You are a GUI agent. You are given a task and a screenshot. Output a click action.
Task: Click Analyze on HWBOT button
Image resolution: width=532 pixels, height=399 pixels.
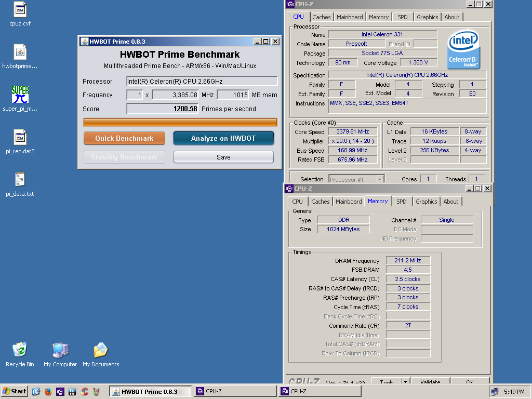tap(223, 138)
